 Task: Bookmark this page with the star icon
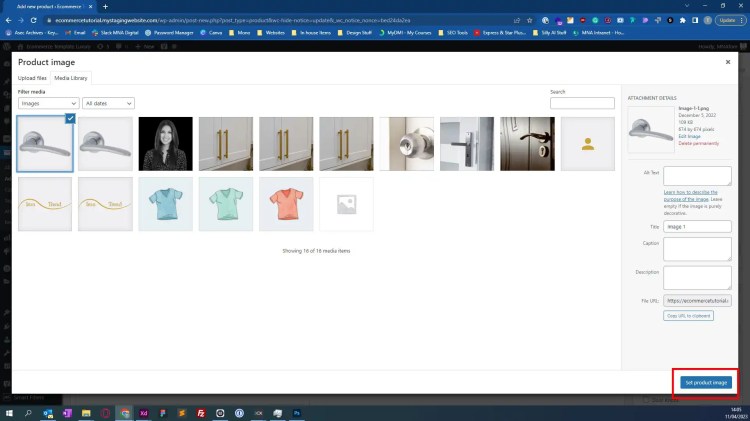tap(529, 20)
